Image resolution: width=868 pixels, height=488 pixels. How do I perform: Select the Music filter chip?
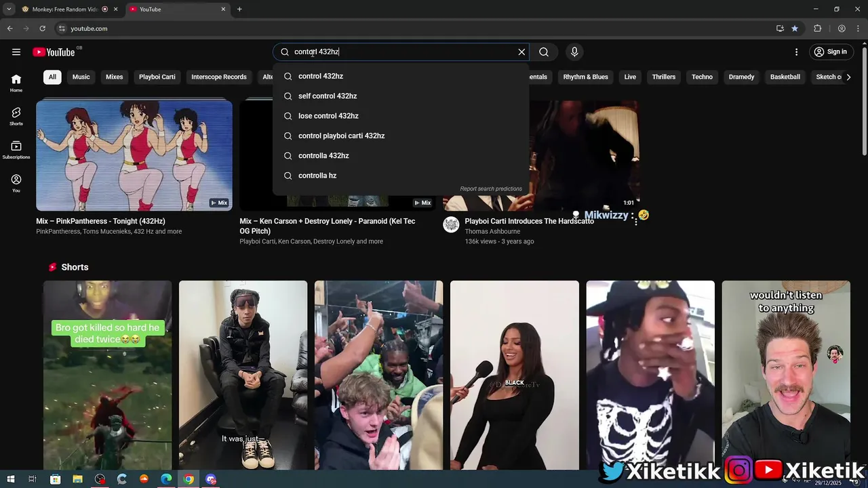pyautogui.click(x=81, y=77)
